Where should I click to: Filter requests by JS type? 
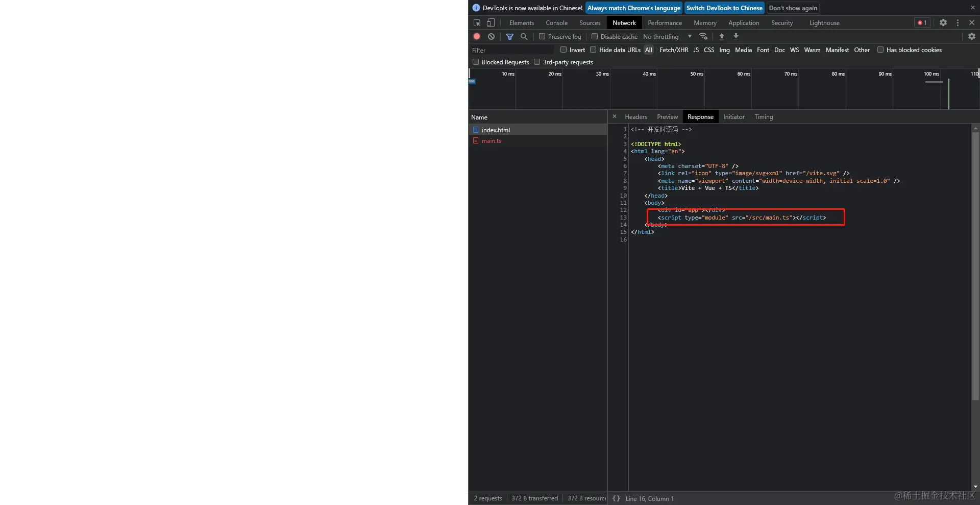click(696, 50)
